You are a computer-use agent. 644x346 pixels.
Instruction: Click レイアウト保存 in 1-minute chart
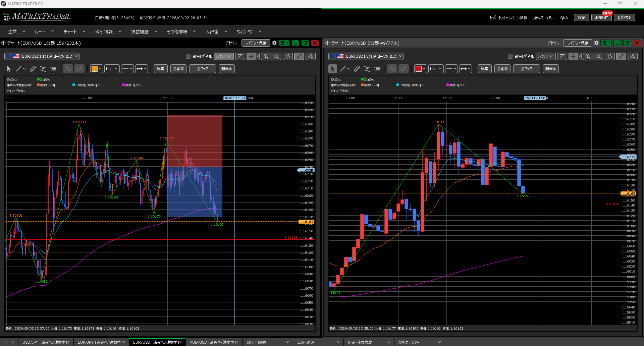256,43
